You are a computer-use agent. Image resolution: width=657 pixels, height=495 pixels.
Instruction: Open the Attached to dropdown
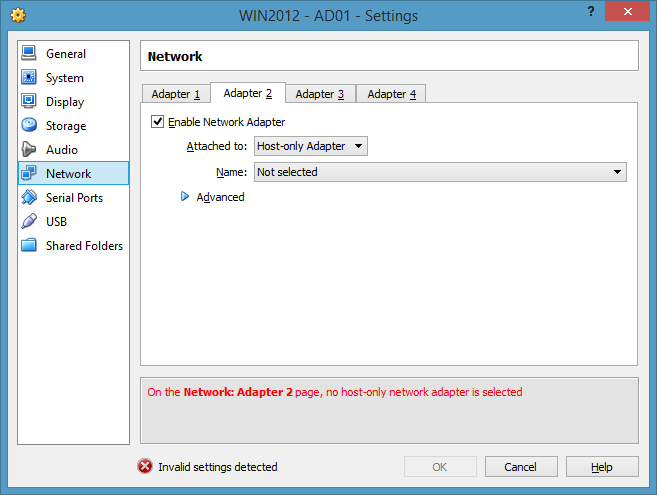310,146
